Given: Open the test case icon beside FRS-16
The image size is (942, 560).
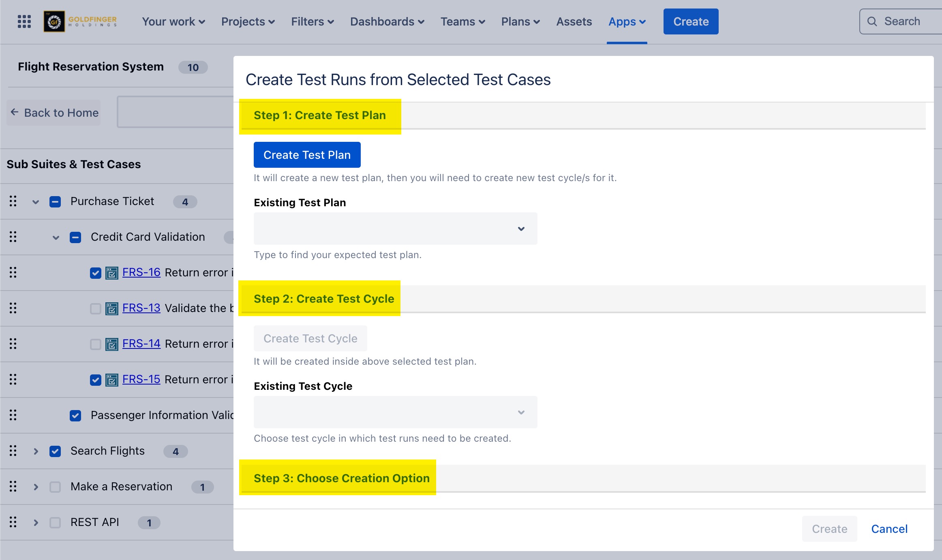Looking at the screenshot, I should [111, 273].
